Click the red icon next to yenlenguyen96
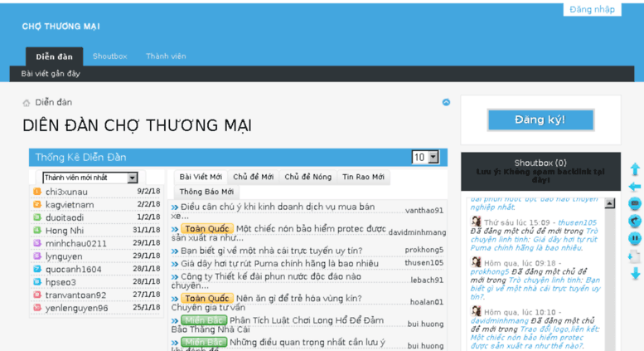644x351 pixels. [x=37, y=308]
